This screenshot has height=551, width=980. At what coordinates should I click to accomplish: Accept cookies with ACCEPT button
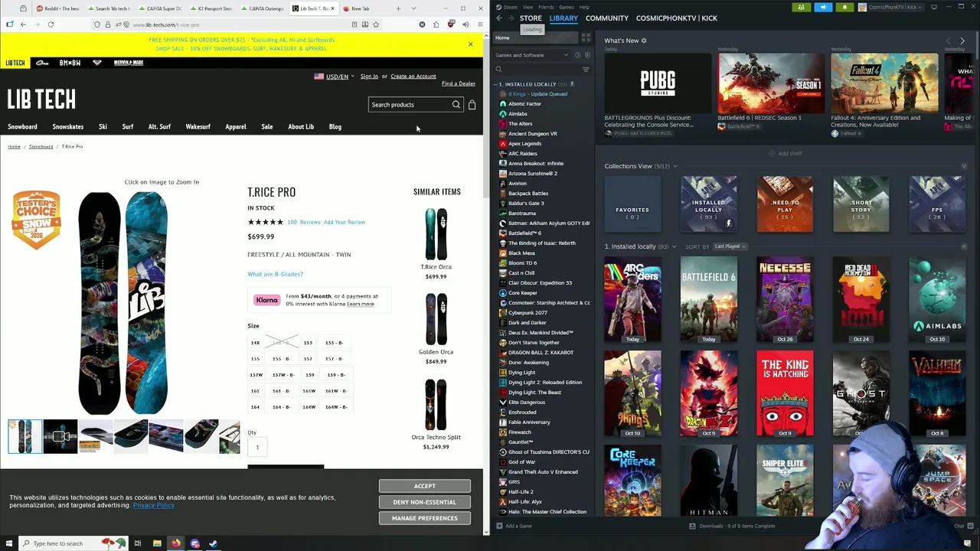[425, 486]
